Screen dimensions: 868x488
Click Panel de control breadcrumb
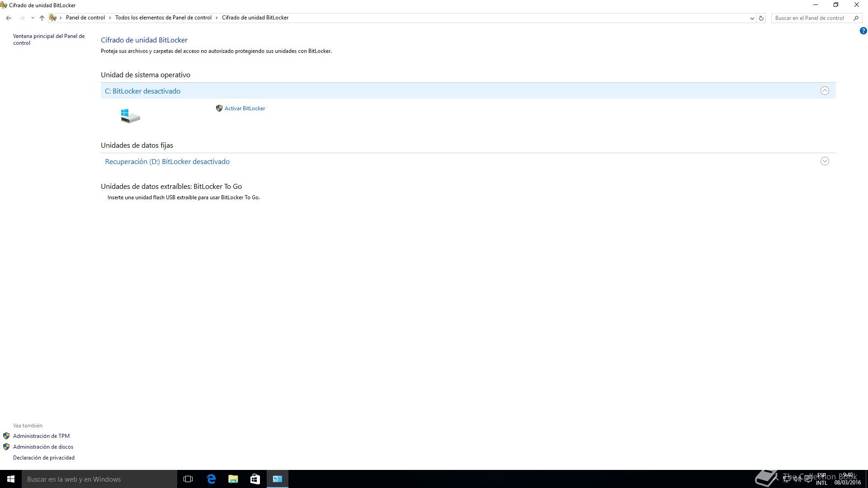85,18
